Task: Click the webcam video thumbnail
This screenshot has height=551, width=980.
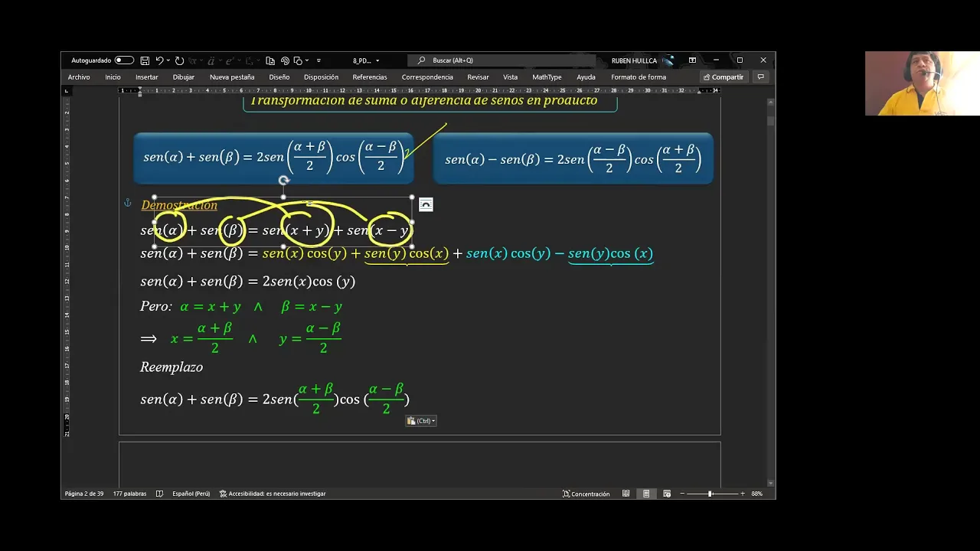Action: click(923, 83)
